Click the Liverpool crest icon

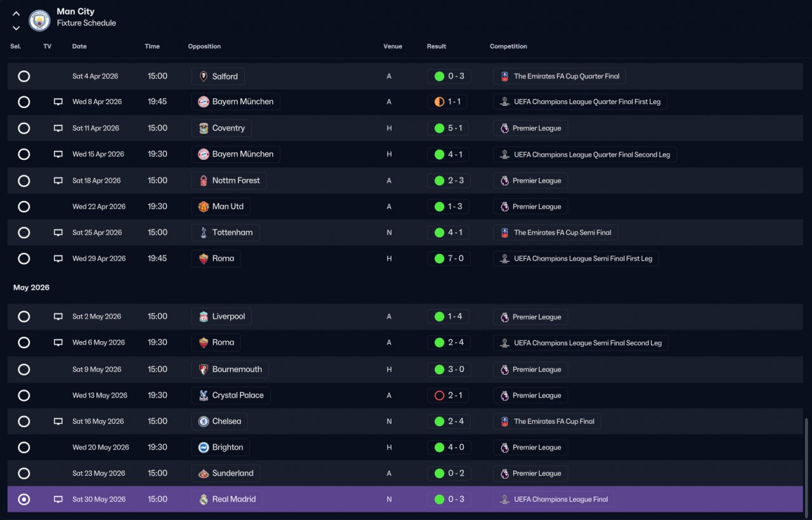[204, 317]
